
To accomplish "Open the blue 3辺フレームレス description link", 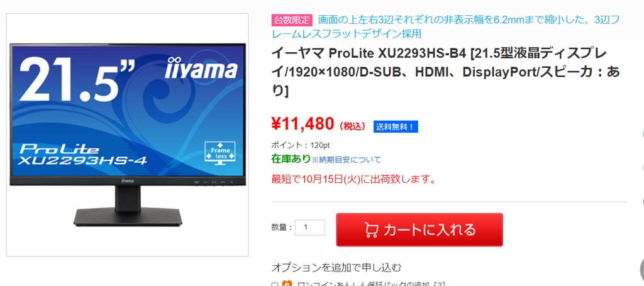I will 445,26.
